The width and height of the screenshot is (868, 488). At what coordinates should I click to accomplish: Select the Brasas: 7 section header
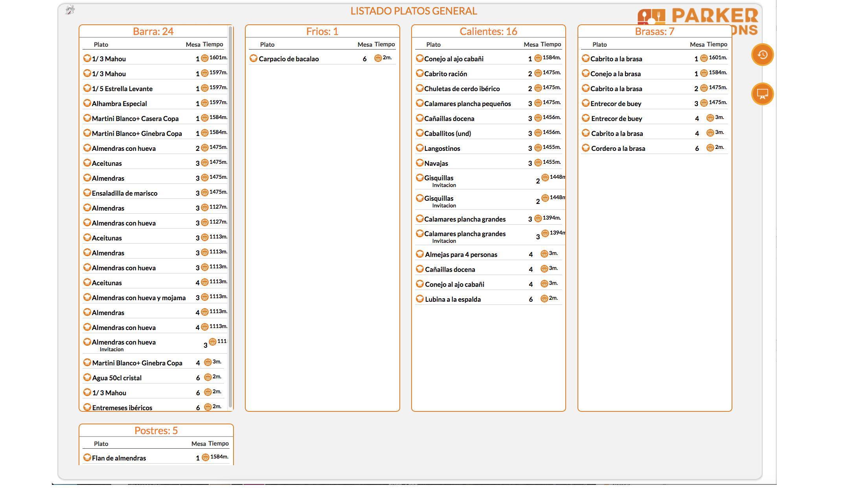click(655, 31)
